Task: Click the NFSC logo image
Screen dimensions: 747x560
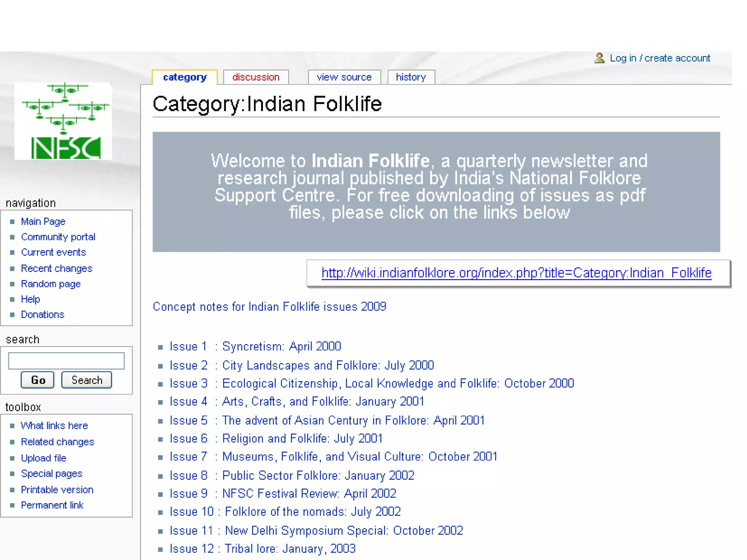Action: point(63,121)
